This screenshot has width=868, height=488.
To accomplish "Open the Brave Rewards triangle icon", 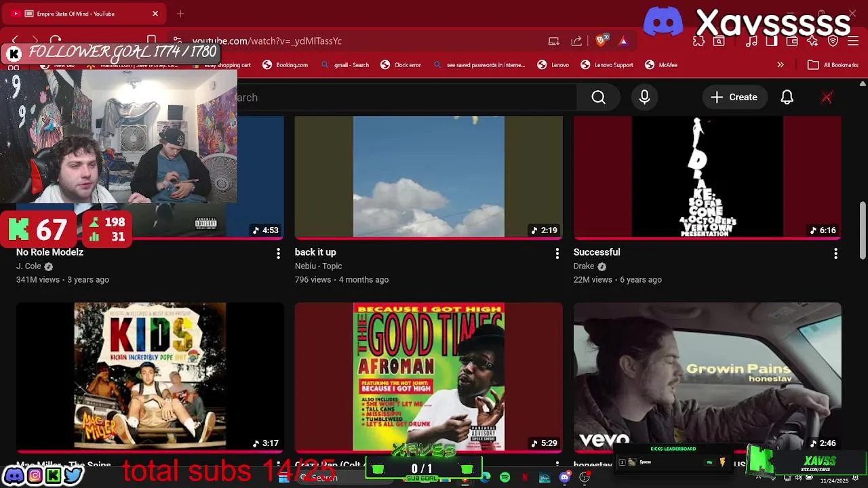I will point(623,41).
